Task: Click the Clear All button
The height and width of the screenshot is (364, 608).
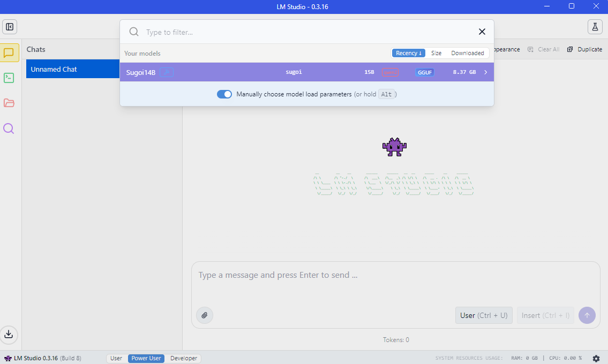Action: pyautogui.click(x=543, y=49)
